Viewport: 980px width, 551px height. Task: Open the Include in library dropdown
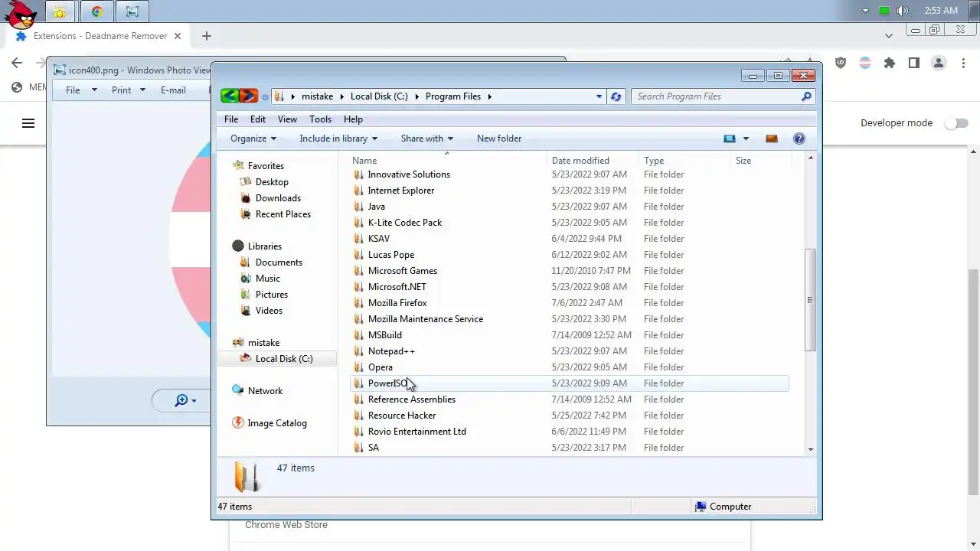tap(338, 139)
